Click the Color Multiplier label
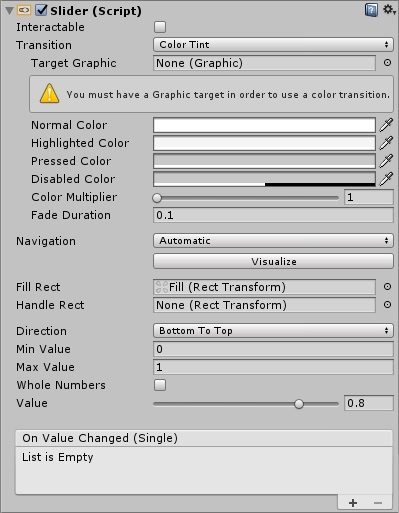399x513 pixels. point(74,197)
